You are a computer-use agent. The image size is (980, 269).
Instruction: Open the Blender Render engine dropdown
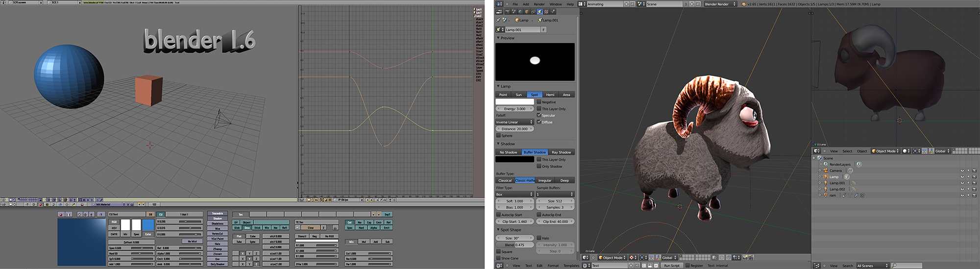point(721,4)
